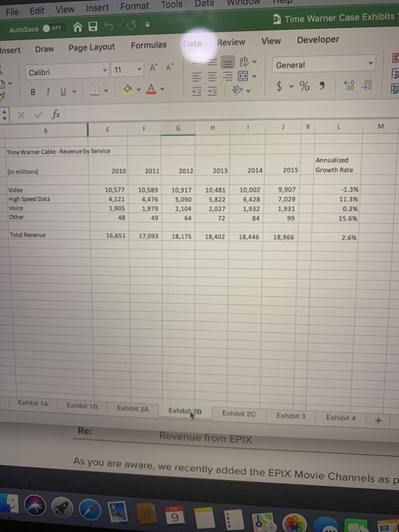Click the Increase Decimal icon
The image size is (399, 532).
point(349,85)
